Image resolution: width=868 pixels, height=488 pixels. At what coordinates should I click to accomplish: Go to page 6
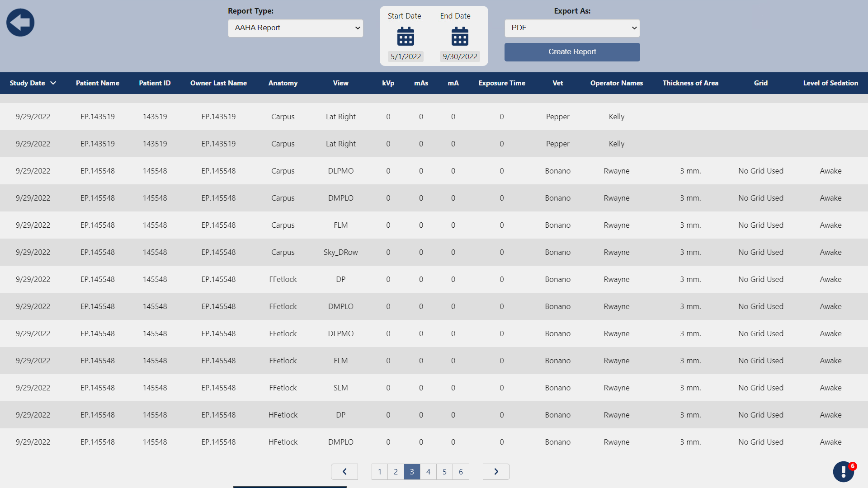click(x=461, y=472)
